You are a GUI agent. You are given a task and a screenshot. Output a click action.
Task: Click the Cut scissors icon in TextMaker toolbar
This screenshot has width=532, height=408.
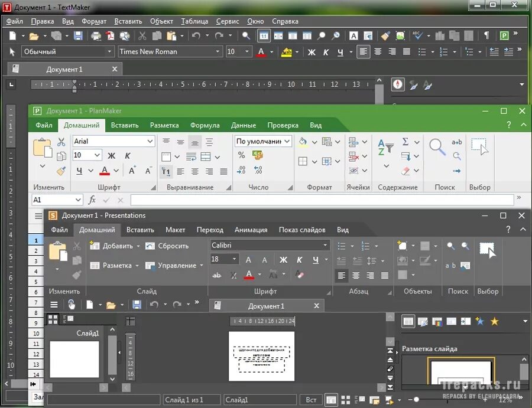(142, 35)
